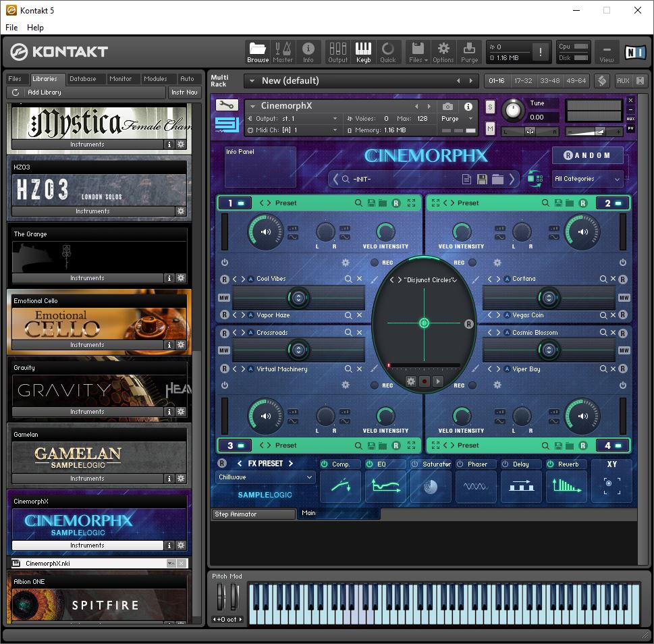Click the XY pad target icon

coord(611,486)
